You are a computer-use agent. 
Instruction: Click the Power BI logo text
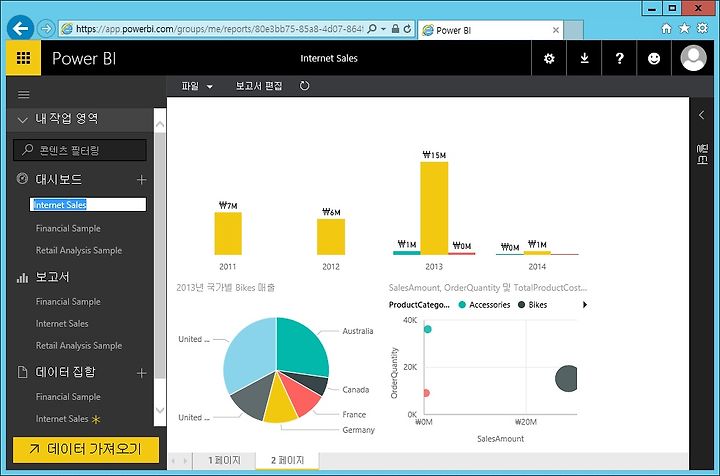pyautogui.click(x=84, y=58)
